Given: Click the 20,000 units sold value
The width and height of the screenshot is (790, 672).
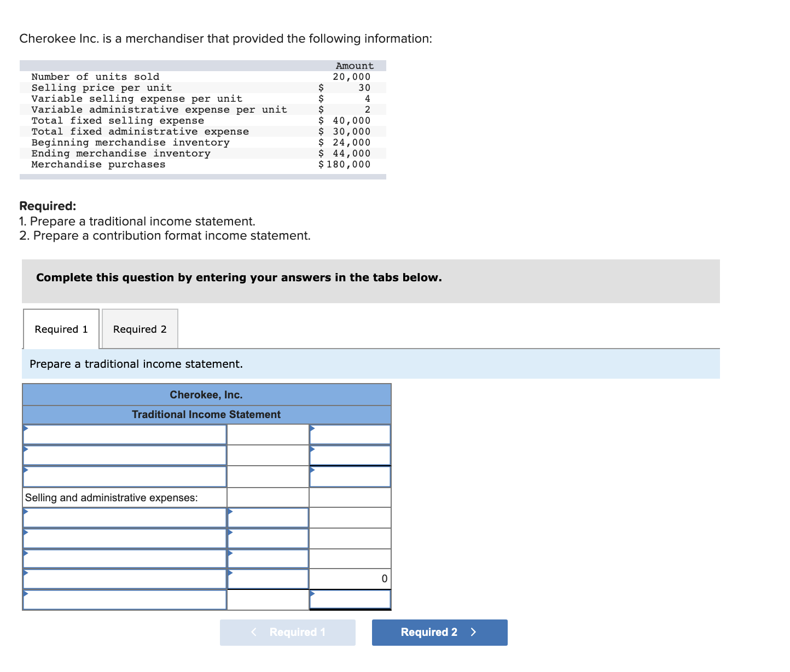Looking at the screenshot, I should pyautogui.click(x=352, y=77).
